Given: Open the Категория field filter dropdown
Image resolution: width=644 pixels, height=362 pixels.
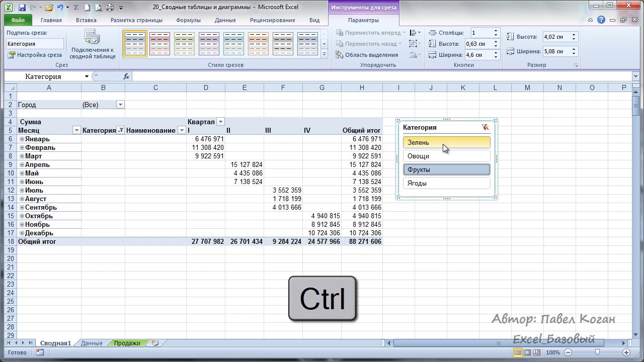Looking at the screenshot, I should pos(120,130).
